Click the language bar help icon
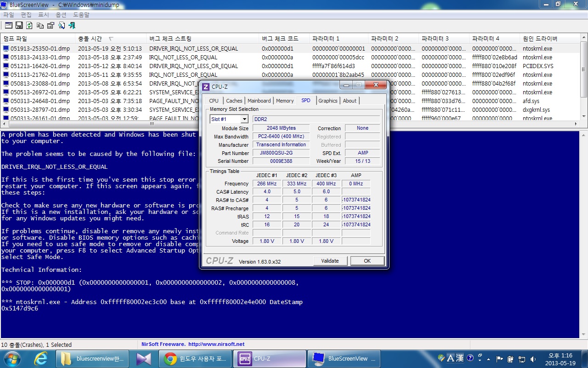Image resolution: width=588 pixels, height=368 pixels. [470, 358]
